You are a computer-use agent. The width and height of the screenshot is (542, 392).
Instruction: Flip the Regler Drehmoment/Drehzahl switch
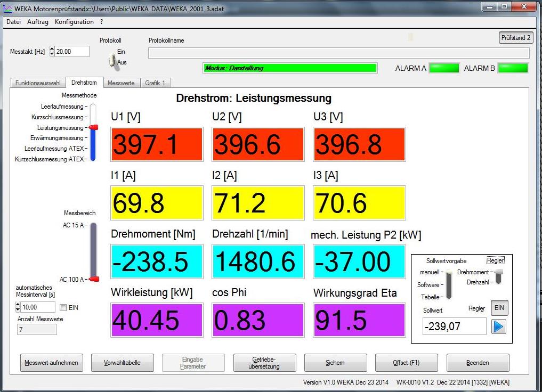tap(499, 276)
